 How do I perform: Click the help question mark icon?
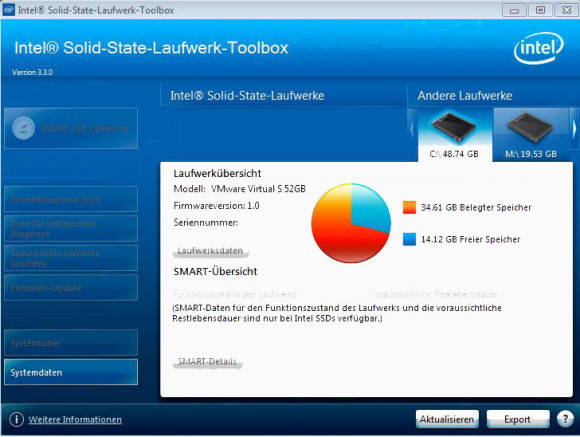tap(565, 419)
